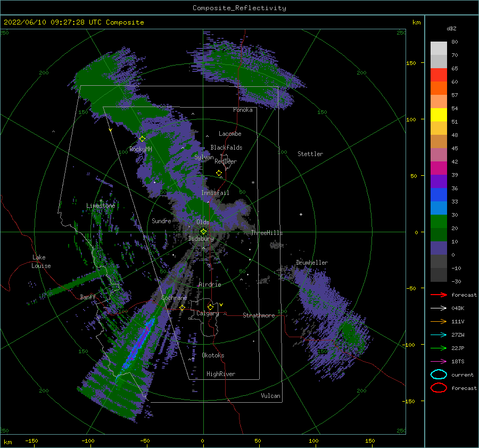This screenshot has width=479, height=448.
Task: Click the white plus marker east of ThreeHills
Action: (x=301, y=214)
